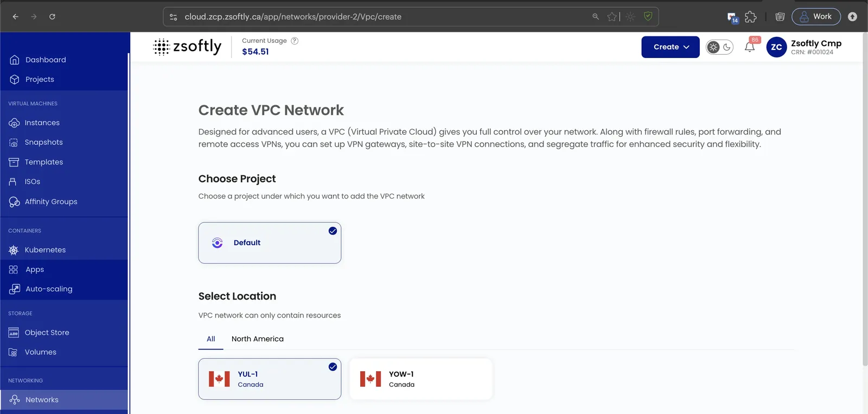Click the Networks sidebar icon
The width and height of the screenshot is (868, 414).
pyautogui.click(x=15, y=400)
